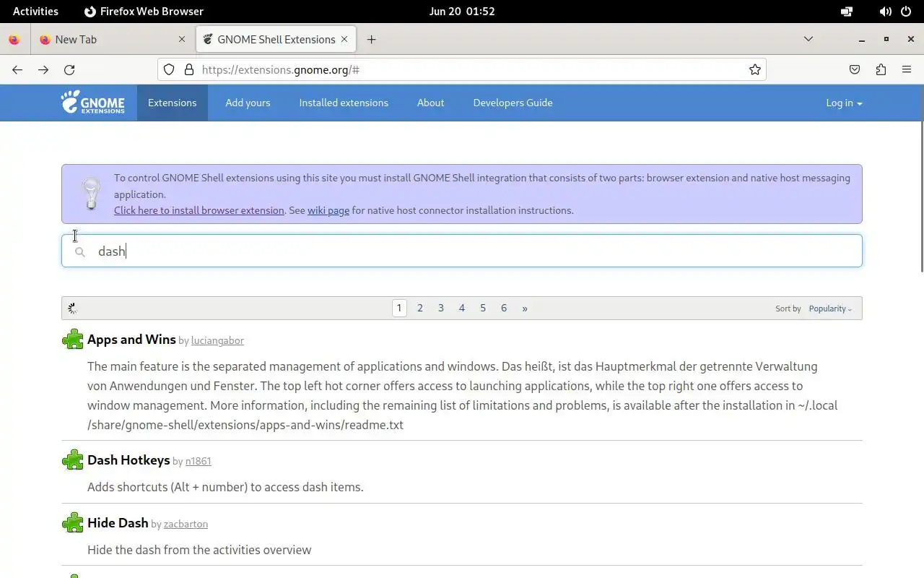This screenshot has width=924, height=578.
Task: Open the Log in dropdown
Action: [844, 103]
